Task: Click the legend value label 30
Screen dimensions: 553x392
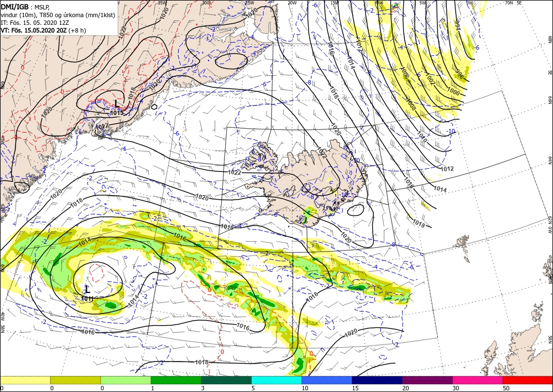Action: 456,388
